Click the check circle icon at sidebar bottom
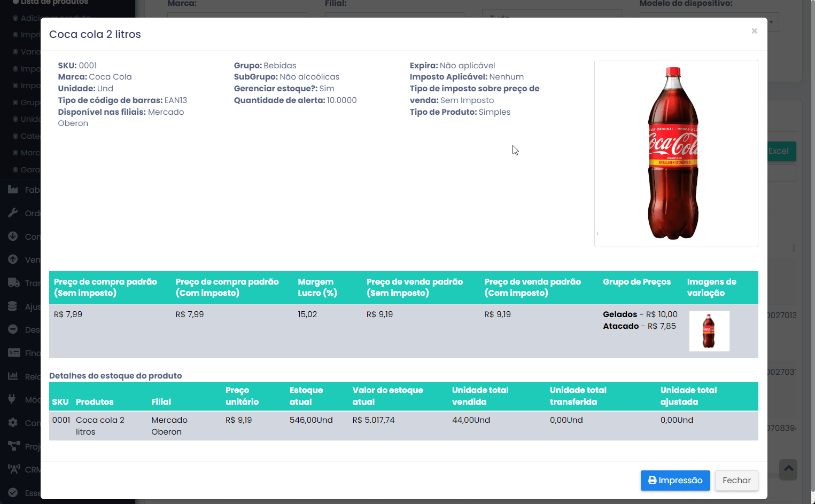 pyautogui.click(x=13, y=492)
